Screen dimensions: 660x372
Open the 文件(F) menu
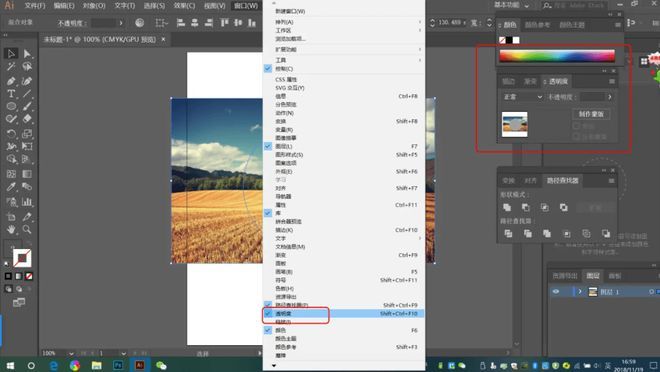pos(35,6)
